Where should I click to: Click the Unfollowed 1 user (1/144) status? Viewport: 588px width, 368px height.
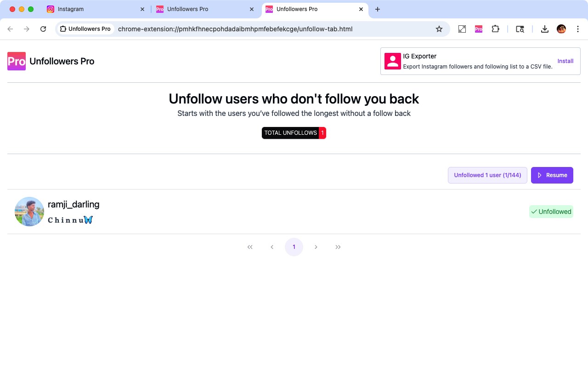[x=487, y=175]
